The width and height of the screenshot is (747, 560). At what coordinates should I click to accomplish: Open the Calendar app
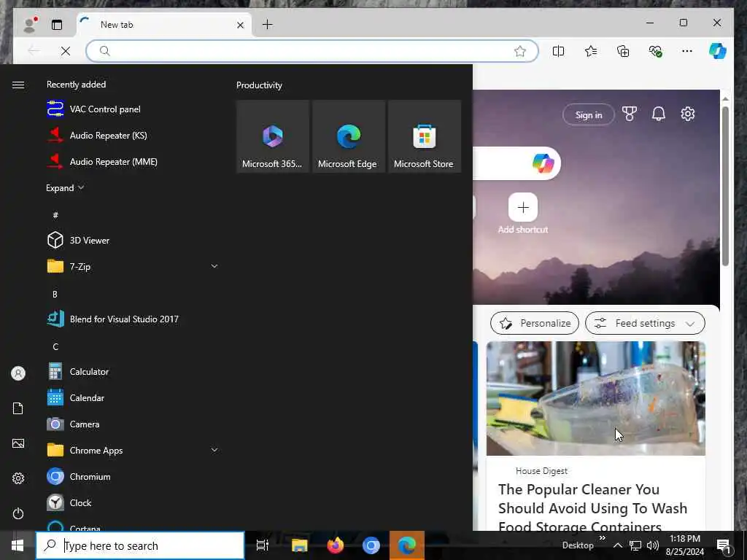(133, 397)
